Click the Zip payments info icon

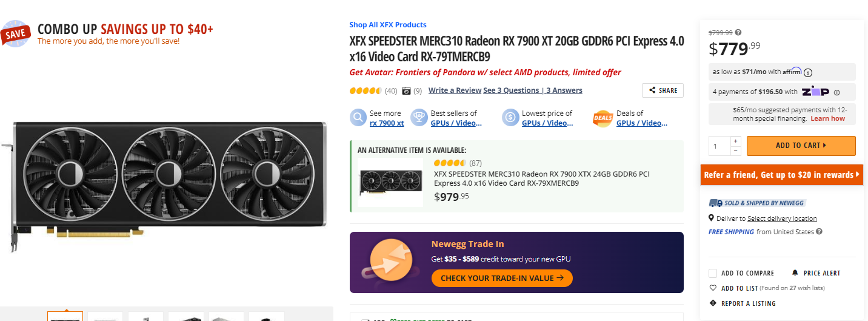coord(837,92)
